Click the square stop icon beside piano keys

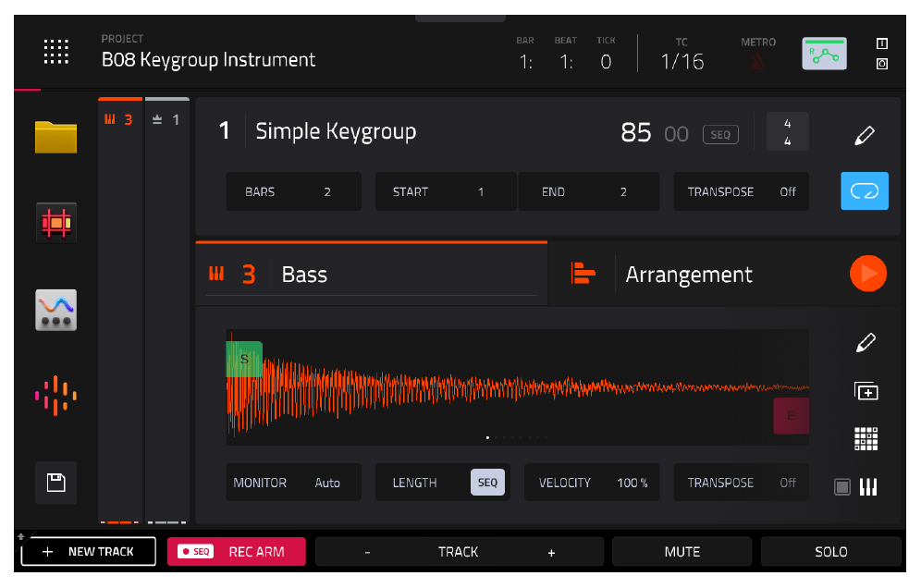841,487
